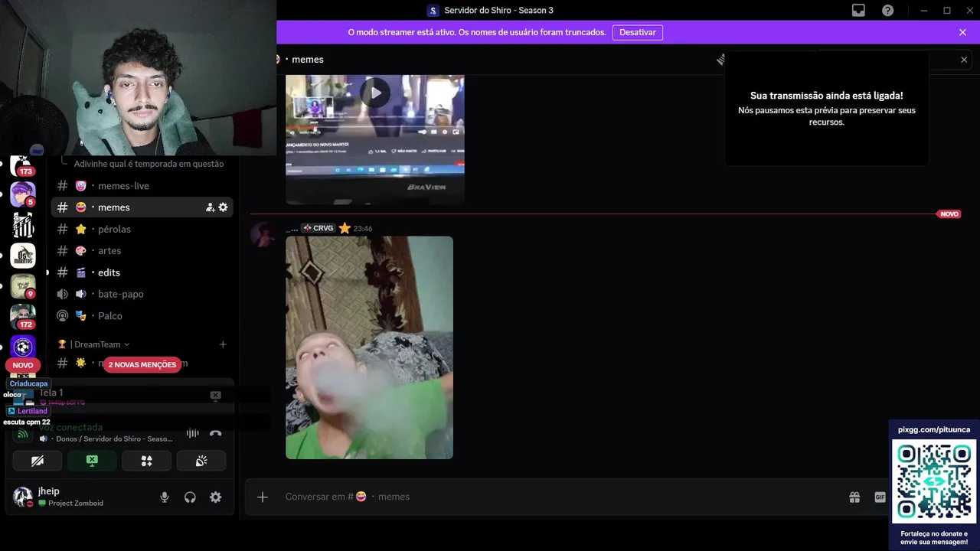This screenshot has height=551, width=980.
Task: Open the smoking boy image attachment
Action: pyautogui.click(x=369, y=347)
